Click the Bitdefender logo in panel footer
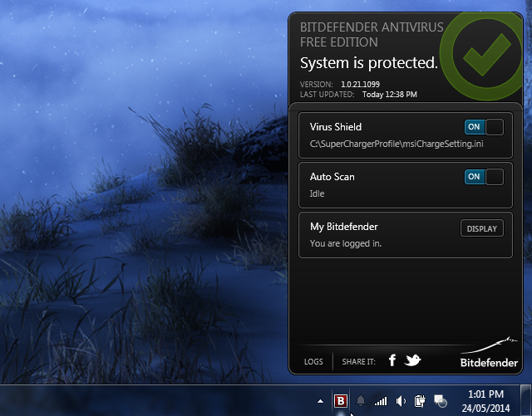Image resolution: width=532 pixels, height=416 pixels. tap(489, 353)
